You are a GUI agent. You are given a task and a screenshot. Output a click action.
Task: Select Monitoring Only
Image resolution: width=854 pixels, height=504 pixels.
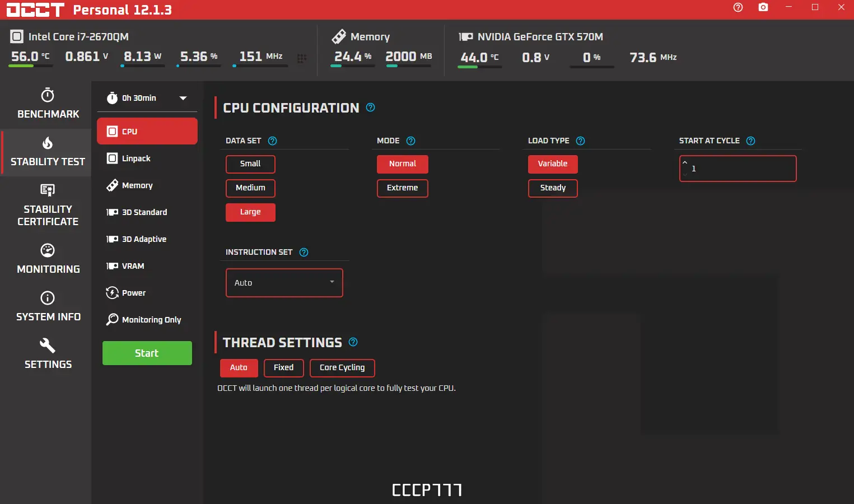tap(147, 320)
